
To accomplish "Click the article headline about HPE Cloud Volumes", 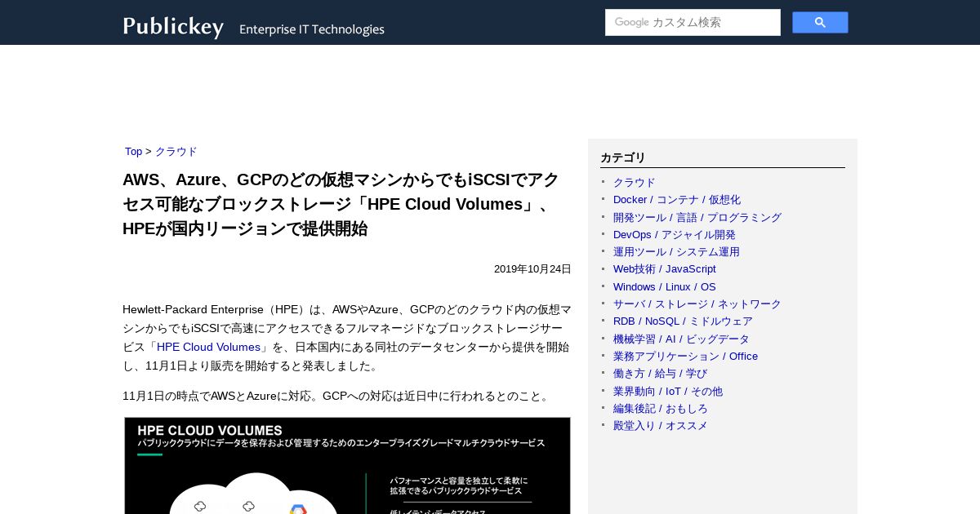I will [x=341, y=204].
